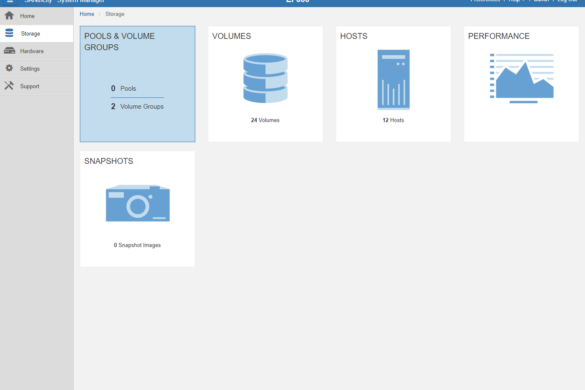Click the Home breadcrumb link
585x390 pixels.
pos(87,14)
